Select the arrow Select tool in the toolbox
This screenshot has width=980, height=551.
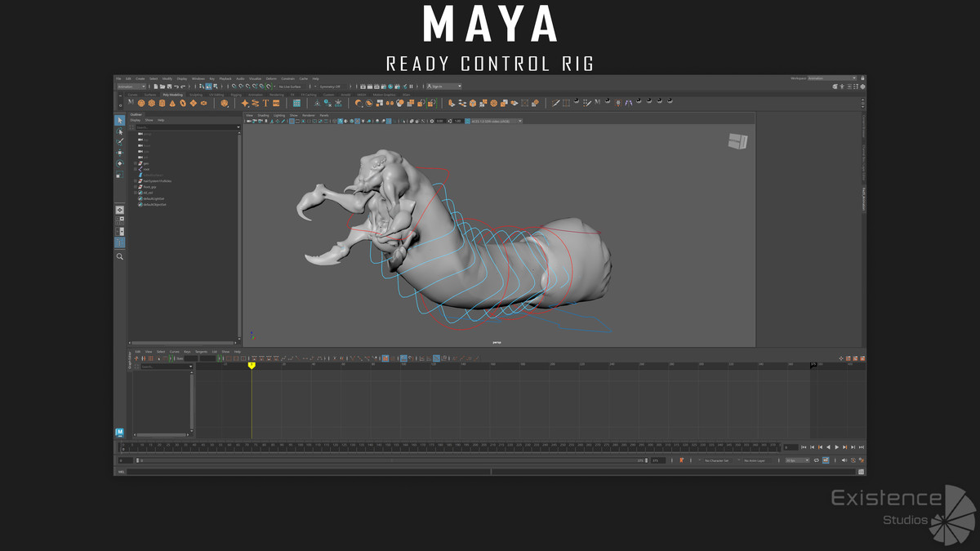coord(119,121)
